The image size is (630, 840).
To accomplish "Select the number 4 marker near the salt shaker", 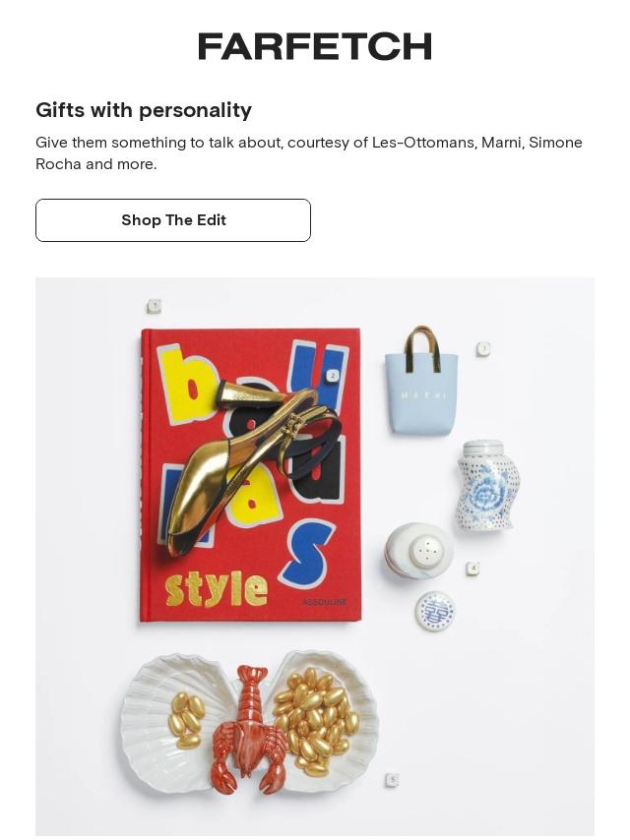I will coord(472,569).
